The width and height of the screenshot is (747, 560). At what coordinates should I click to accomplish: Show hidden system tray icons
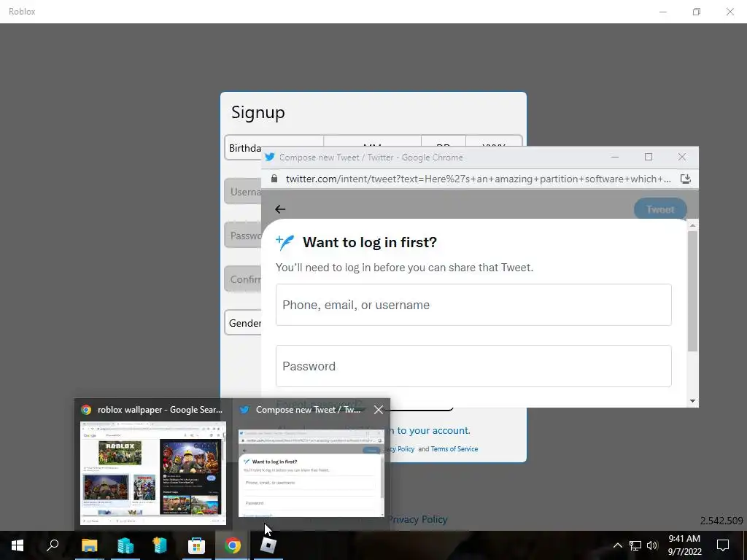click(617, 545)
